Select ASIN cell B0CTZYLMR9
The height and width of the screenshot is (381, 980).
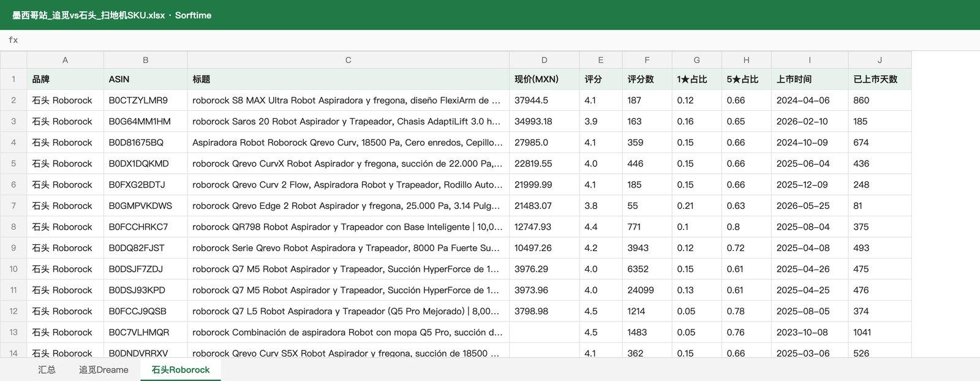pyautogui.click(x=145, y=100)
